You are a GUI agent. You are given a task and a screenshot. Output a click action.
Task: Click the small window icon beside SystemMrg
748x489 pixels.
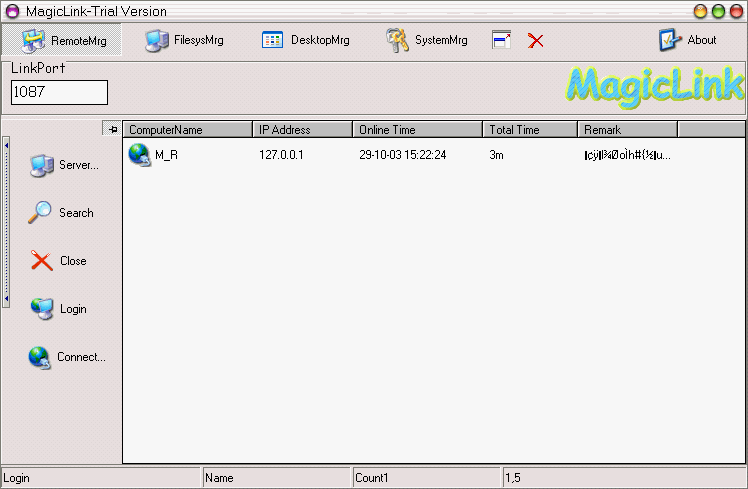click(x=502, y=40)
